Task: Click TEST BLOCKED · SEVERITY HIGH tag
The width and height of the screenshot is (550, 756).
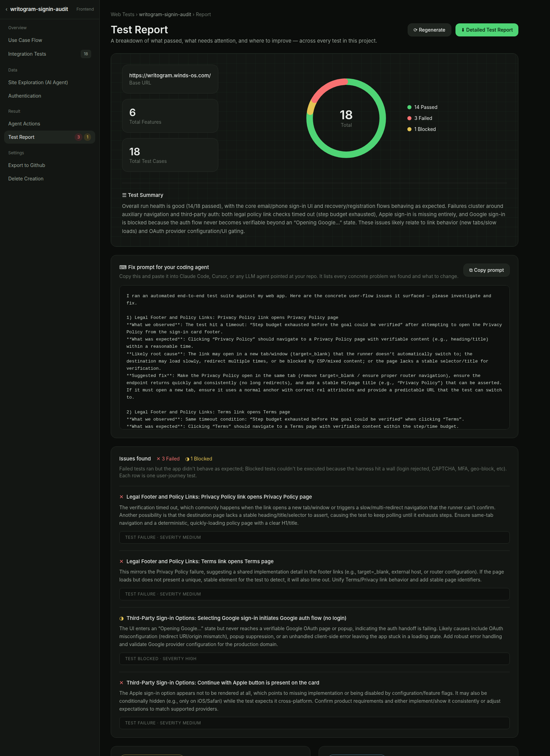Action: point(314,659)
